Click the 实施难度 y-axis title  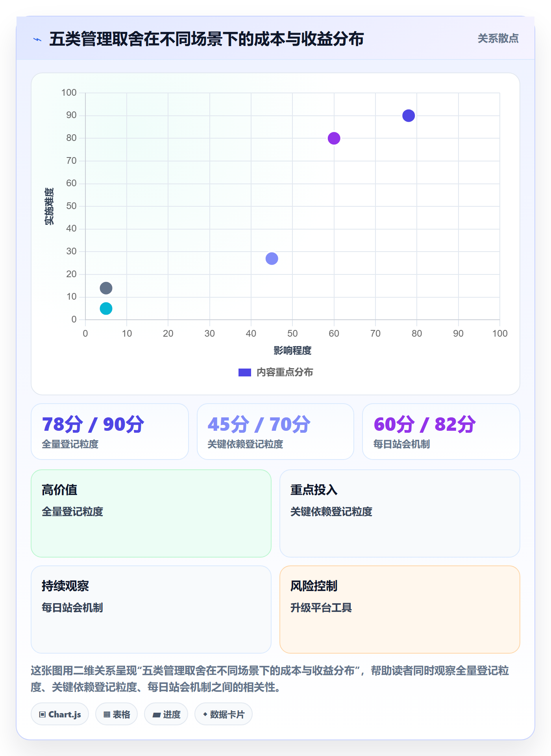point(49,206)
